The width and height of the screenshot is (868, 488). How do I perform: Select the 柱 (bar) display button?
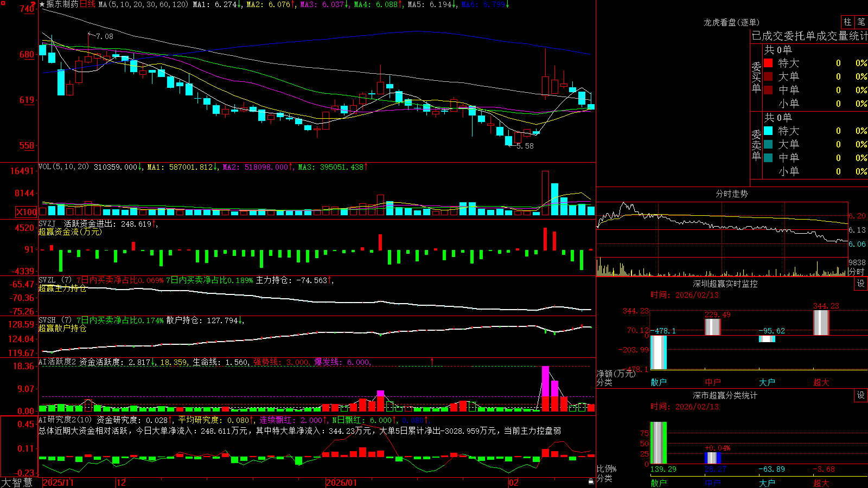coord(847,22)
